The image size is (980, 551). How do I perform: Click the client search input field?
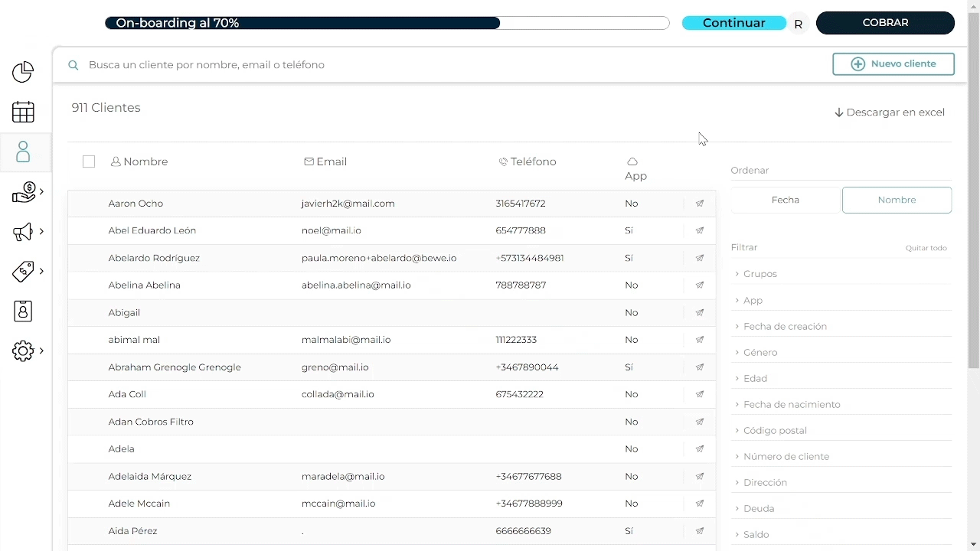(452, 65)
